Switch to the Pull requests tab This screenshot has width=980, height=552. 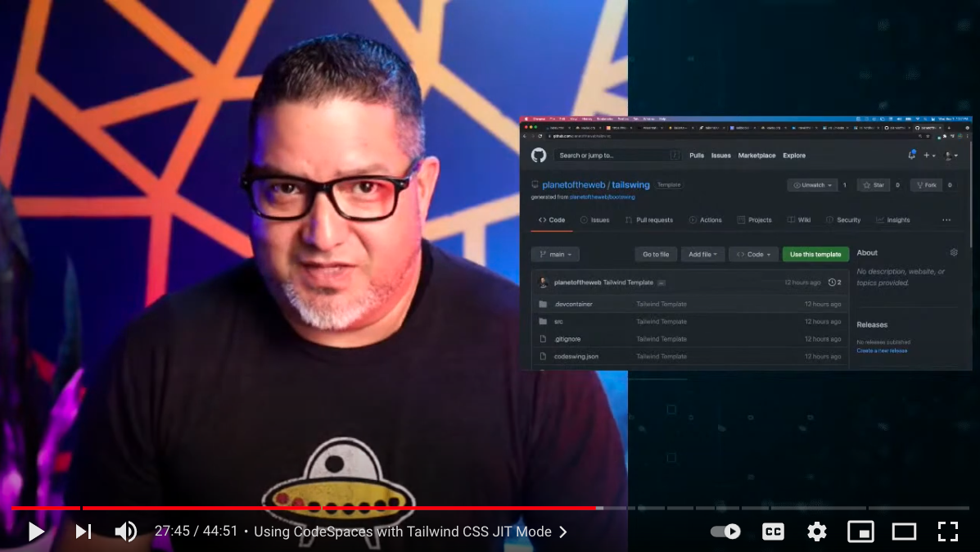coord(649,220)
